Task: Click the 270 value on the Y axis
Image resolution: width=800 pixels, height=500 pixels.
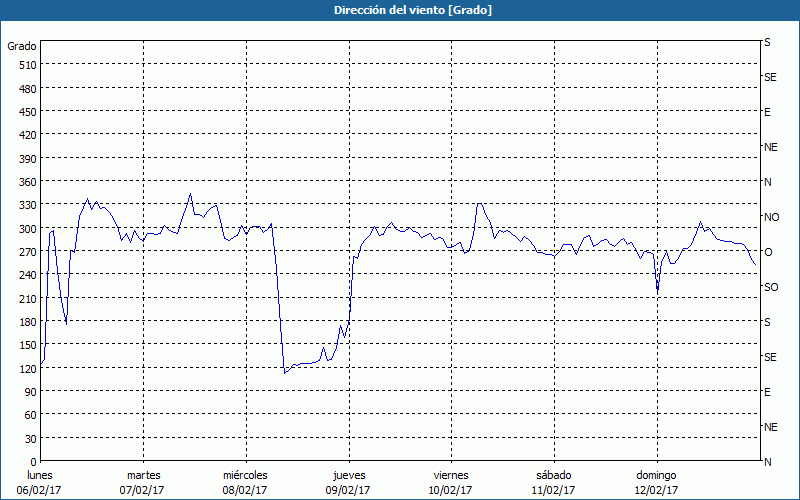Action: [27, 252]
